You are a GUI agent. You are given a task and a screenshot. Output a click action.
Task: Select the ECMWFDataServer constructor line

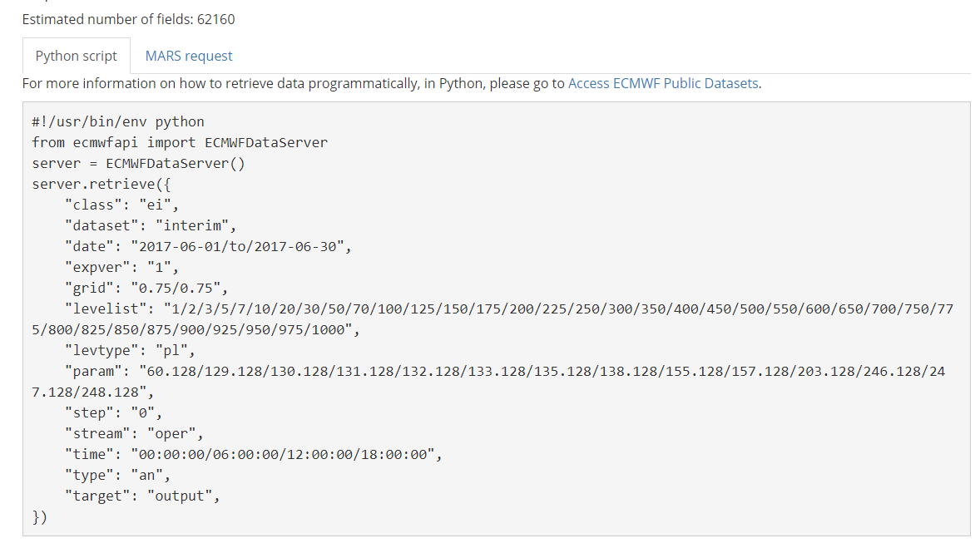[137, 162]
